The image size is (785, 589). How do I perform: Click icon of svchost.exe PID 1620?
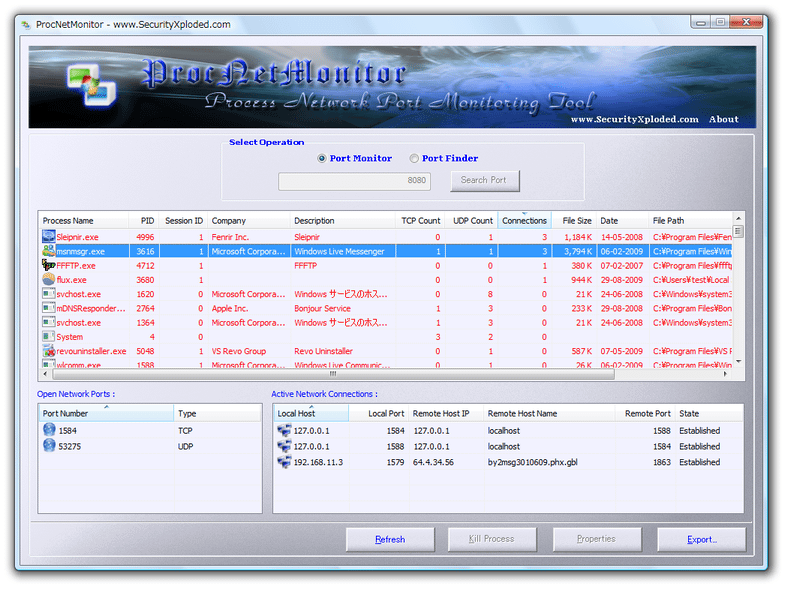click(49, 293)
